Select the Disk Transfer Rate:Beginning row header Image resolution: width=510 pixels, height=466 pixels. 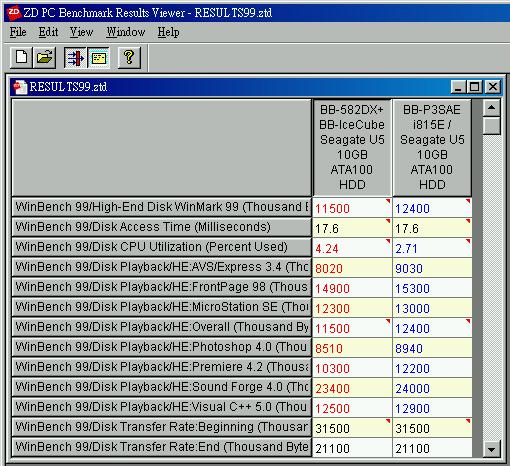click(x=162, y=427)
